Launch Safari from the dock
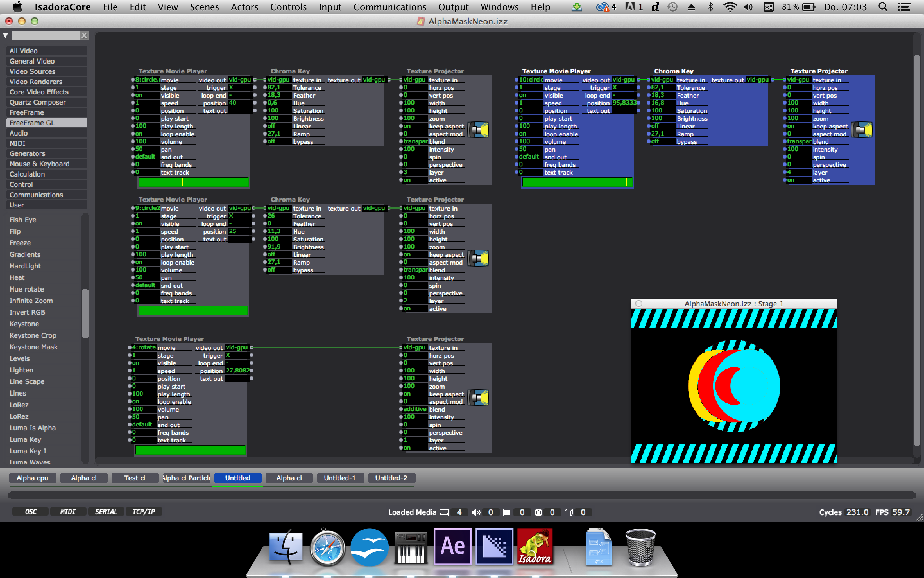 click(327, 547)
